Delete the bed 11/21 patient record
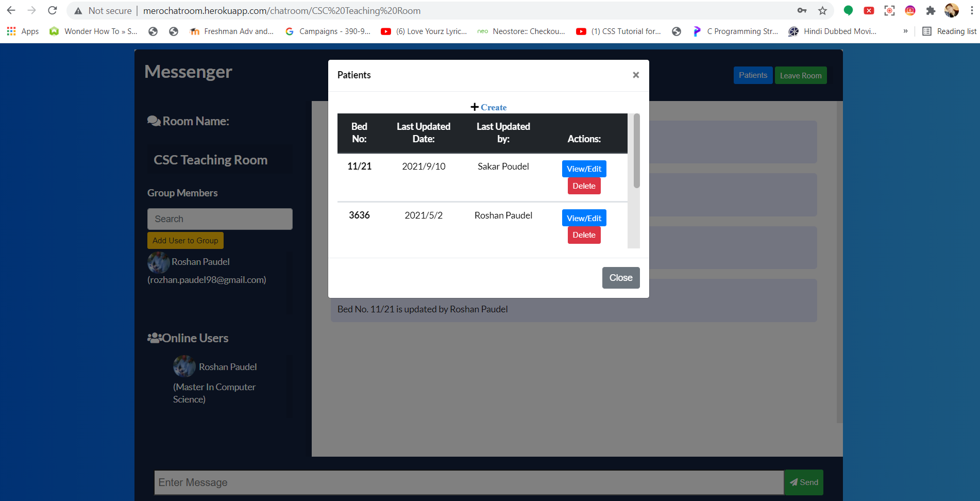The width and height of the screenshot is (980, 501). coord(584,186)
